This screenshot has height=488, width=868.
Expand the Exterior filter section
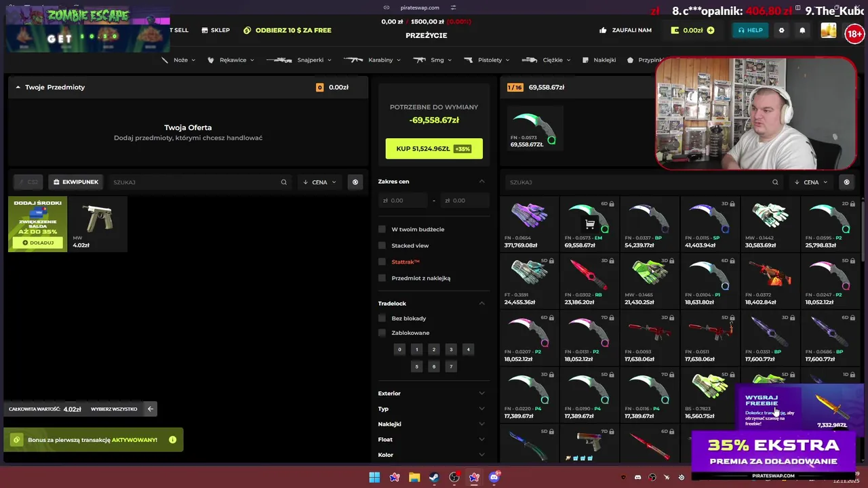(x=434, y=393)
